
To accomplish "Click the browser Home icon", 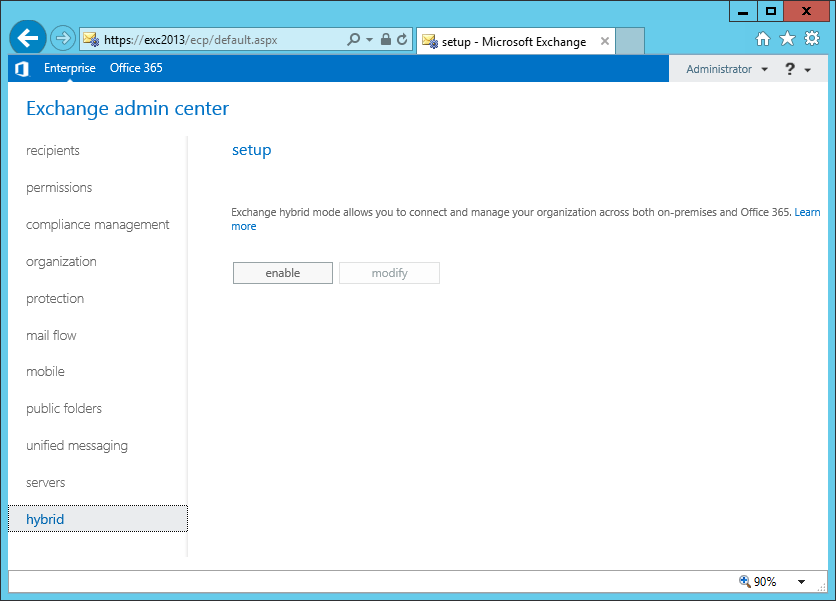I will click(763, 39).
